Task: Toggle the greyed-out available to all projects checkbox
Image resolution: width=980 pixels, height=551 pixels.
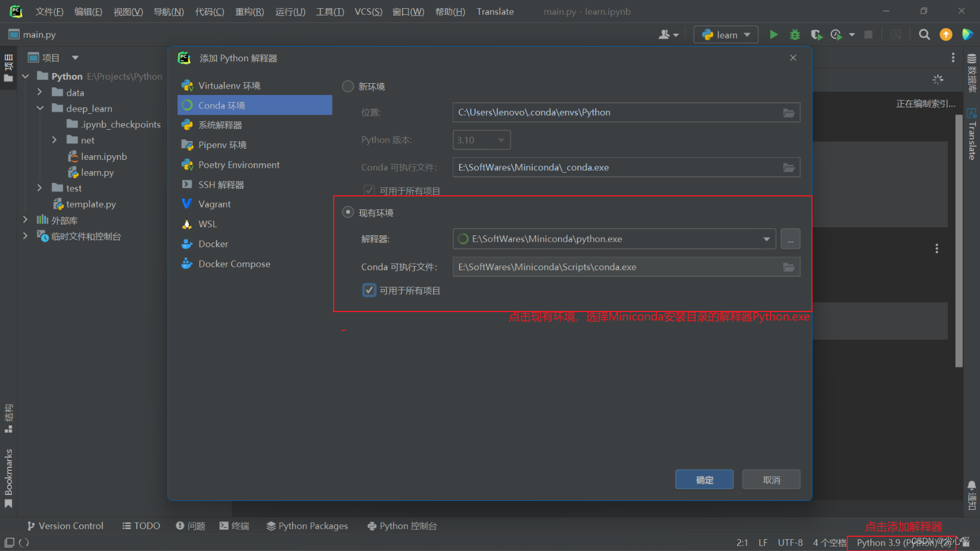Action: (369, 191)
